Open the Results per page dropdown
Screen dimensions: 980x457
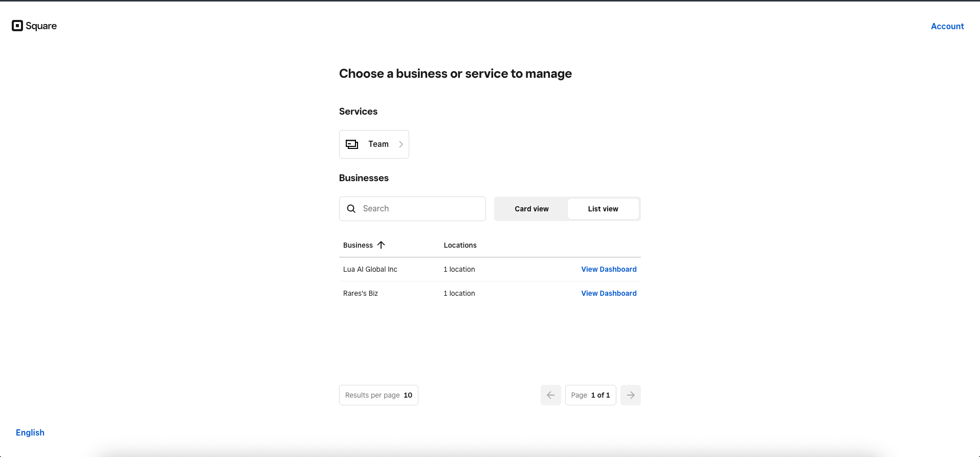click(378, 395)
